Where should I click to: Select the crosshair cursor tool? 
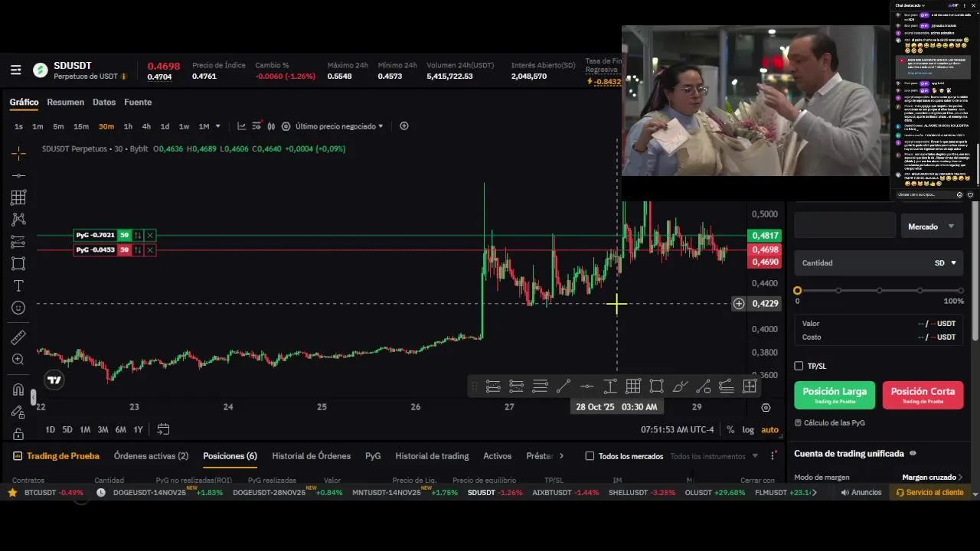pos(18,153)
